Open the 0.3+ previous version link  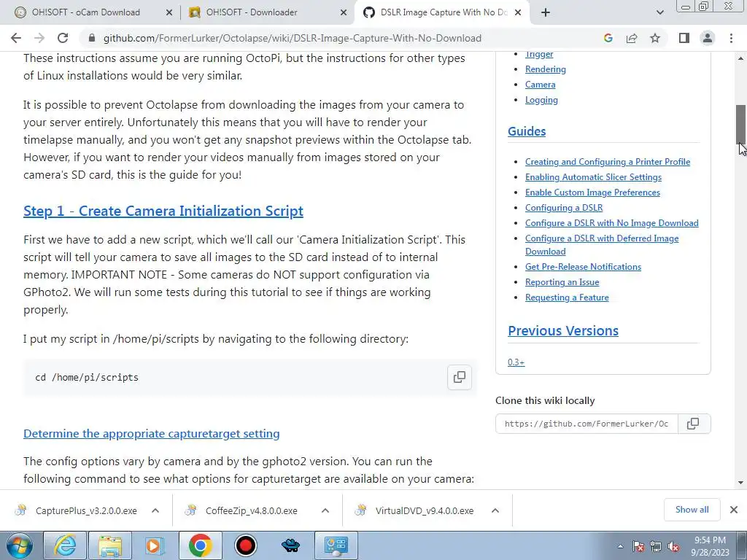click(x=516, y=362)
